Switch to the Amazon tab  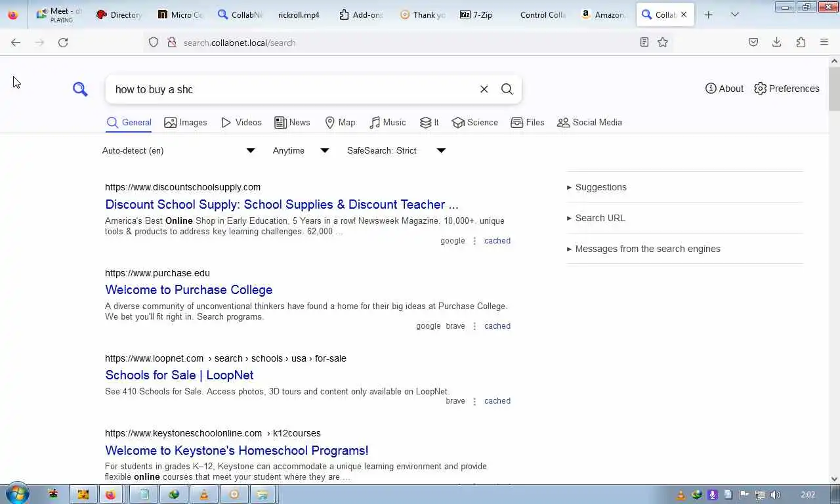603,14
